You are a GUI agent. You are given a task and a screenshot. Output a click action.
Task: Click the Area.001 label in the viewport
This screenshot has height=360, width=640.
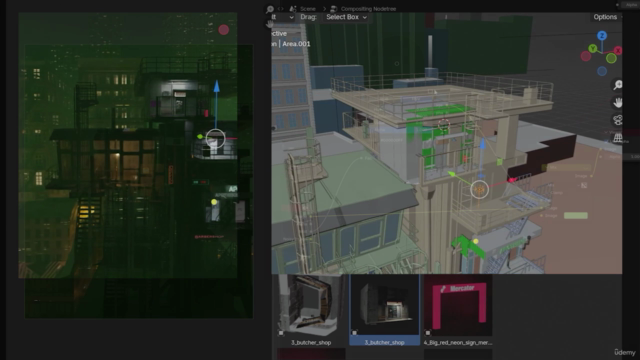pos(296,44)
